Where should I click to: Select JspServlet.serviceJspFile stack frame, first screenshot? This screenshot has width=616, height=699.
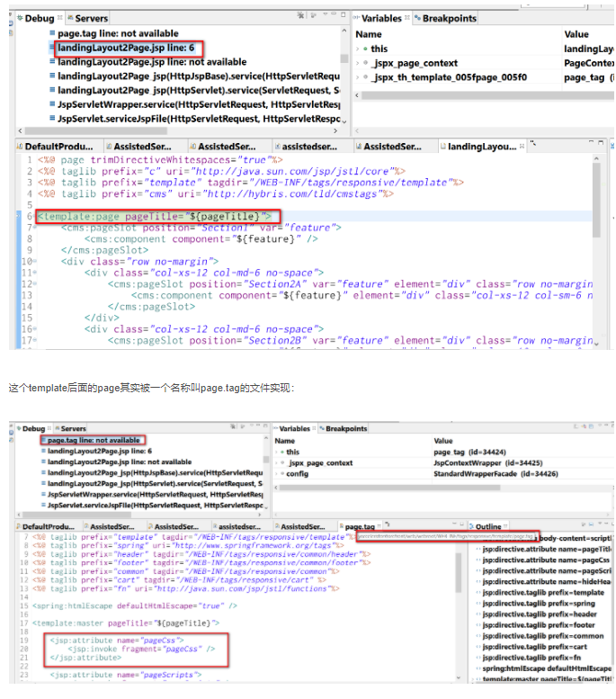pyautogui.click(x=195, y=119)
